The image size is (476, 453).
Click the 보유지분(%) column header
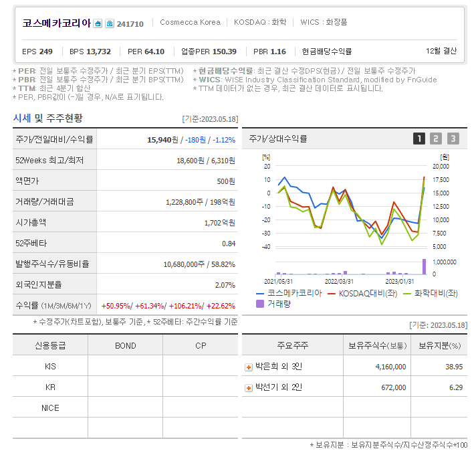(440, 345)
